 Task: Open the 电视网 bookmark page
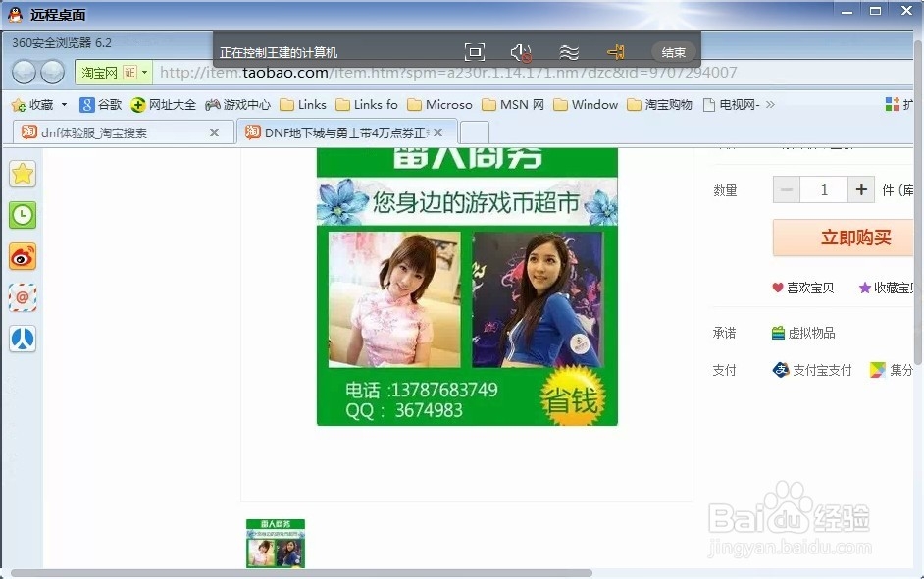click(x=732, y=105)
